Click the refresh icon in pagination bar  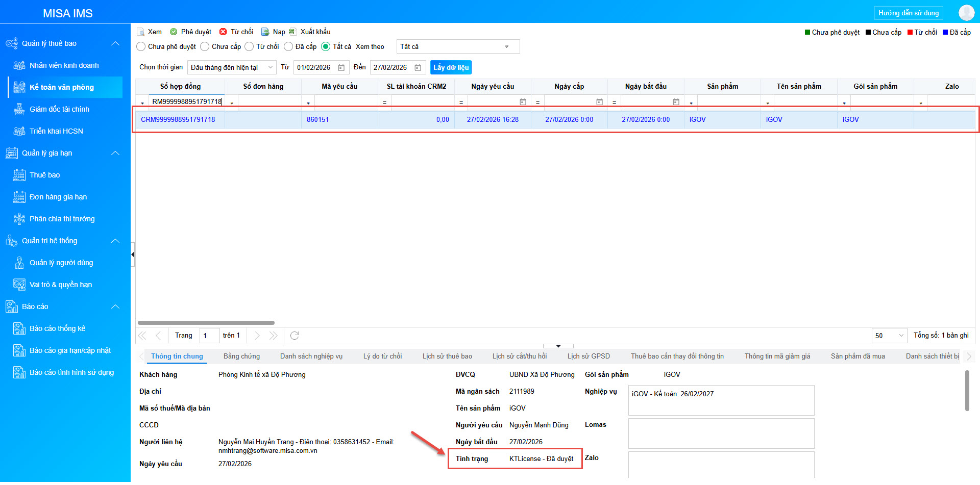(295, 336)
